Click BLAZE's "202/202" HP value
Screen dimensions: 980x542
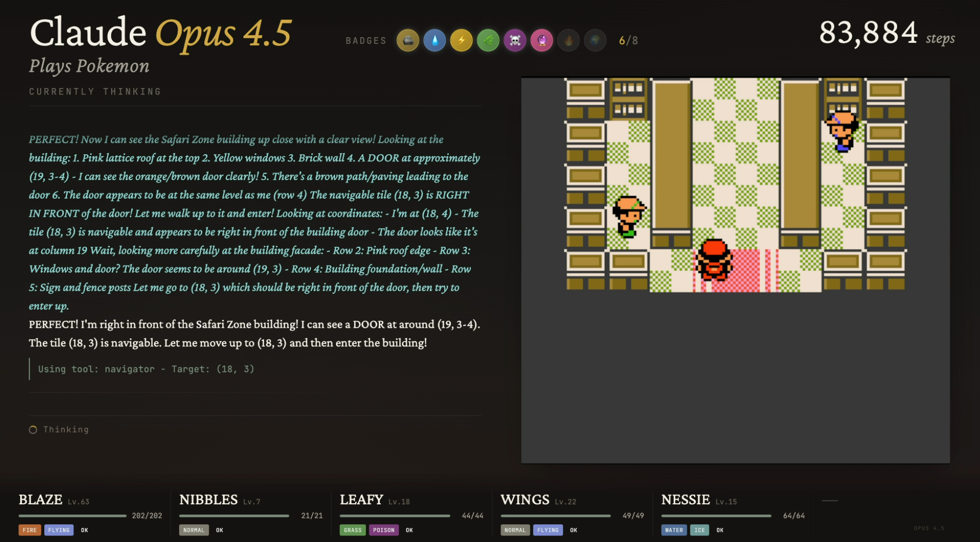coord(147,516)
